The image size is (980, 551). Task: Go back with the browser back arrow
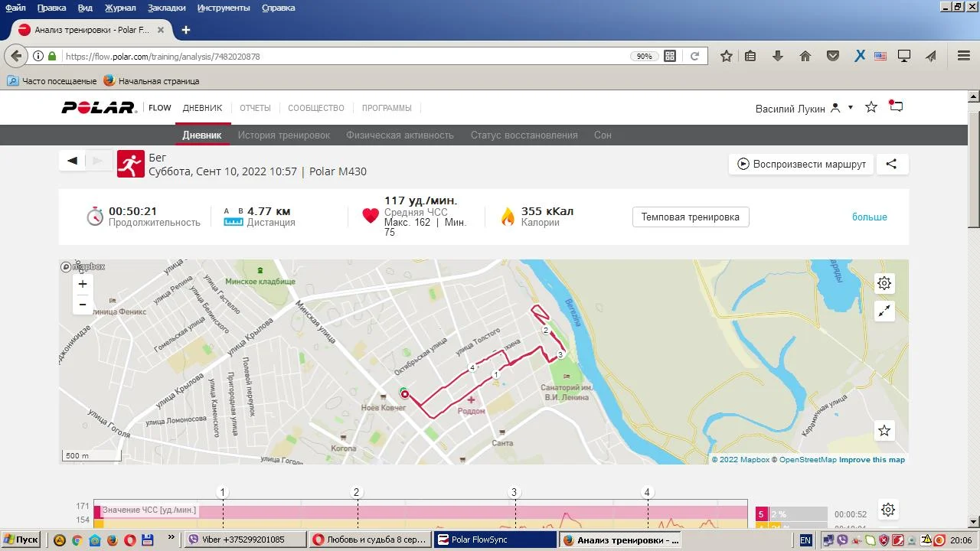tap(16, 56)
